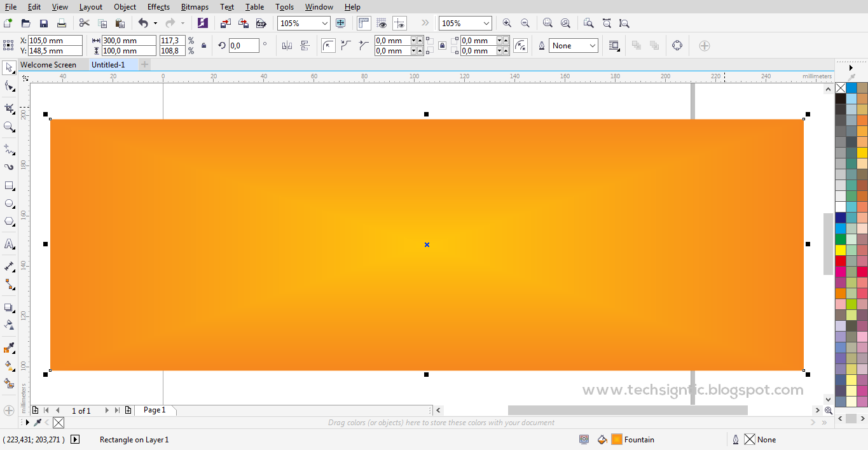Open the Bitmaps menu
Viewport: 868px width, 450px height.
(194, 7)
